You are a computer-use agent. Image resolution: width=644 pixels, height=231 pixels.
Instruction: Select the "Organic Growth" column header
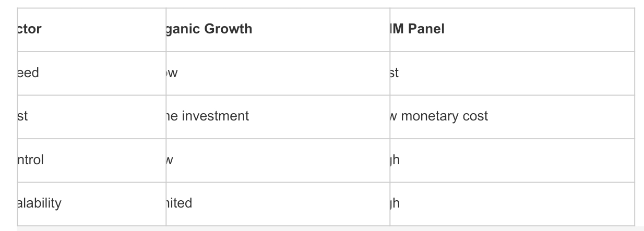click(209, 29)
